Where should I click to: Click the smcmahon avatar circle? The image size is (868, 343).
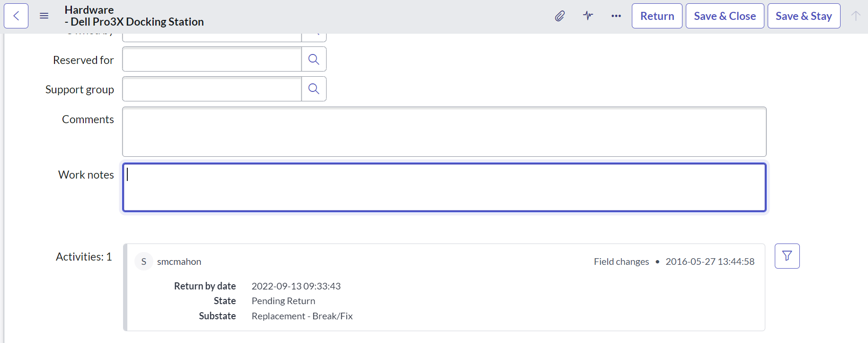coord(144,262)
